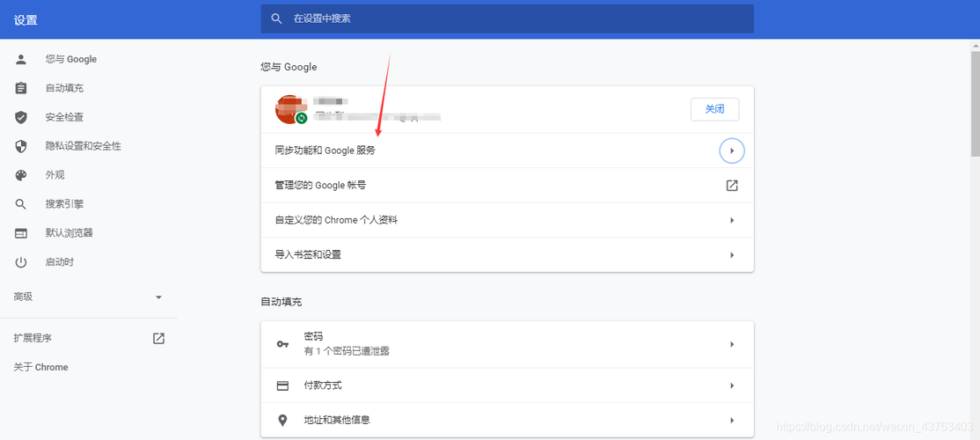Click 导入书签和设置 text
Viewport: 980px width, 440px height.
click(308, 255)
